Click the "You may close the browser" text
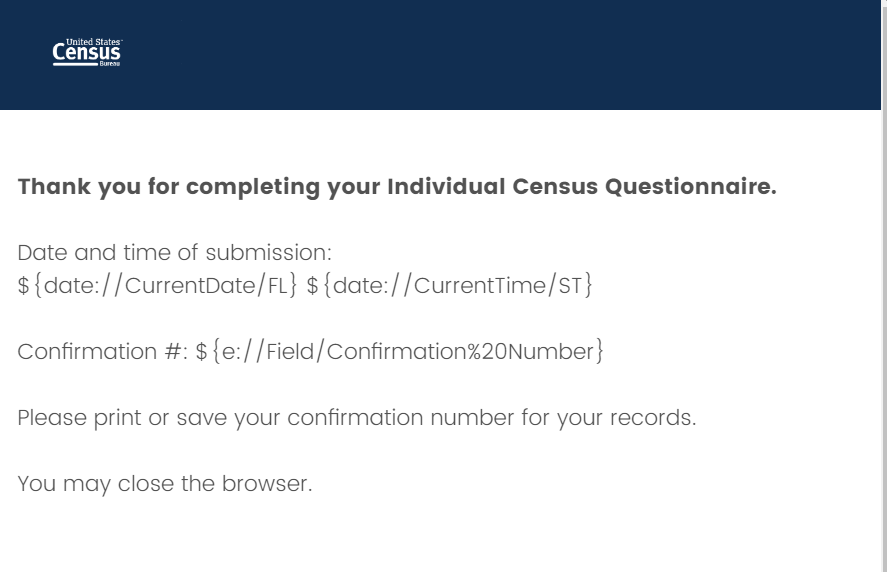Screen dimensions: 887x572 165,484
